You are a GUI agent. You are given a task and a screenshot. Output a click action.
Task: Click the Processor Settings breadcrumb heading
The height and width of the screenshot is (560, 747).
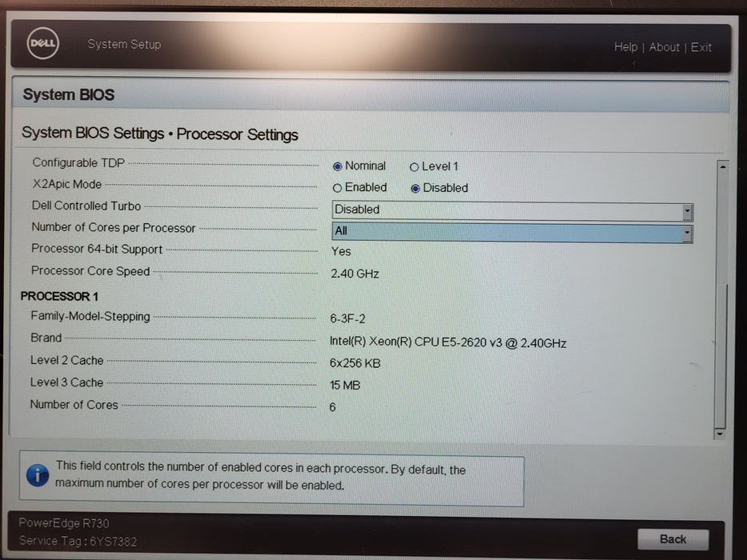click(237, 134)
